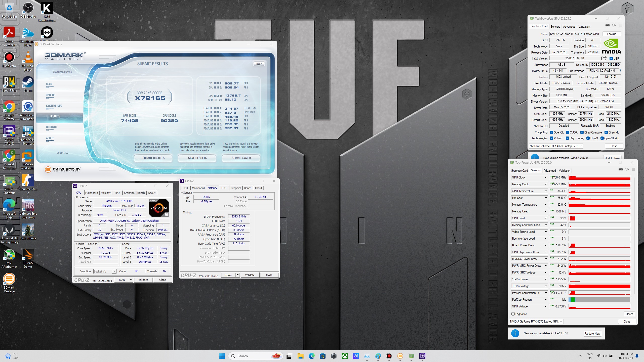
Task: Expand GPU selection dropdown in Sensors window
Action: click(536, 322)
